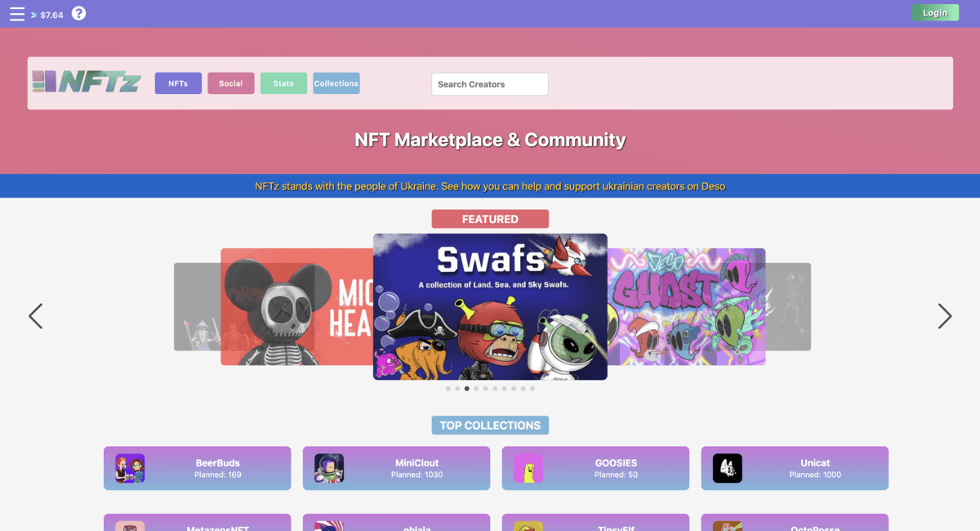Open the Stats section
Image resolution: width=980 pixels, height=531 pixels.
click(283, 83)
